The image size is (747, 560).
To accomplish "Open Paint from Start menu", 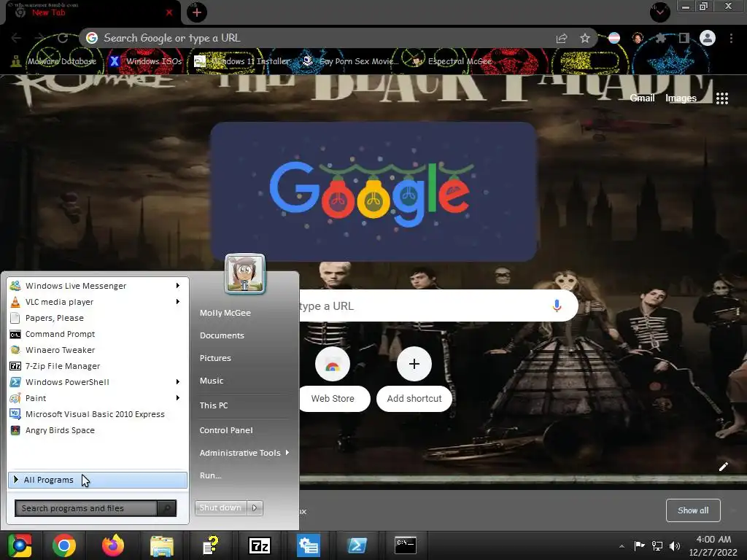I will (x=98, y=398).
